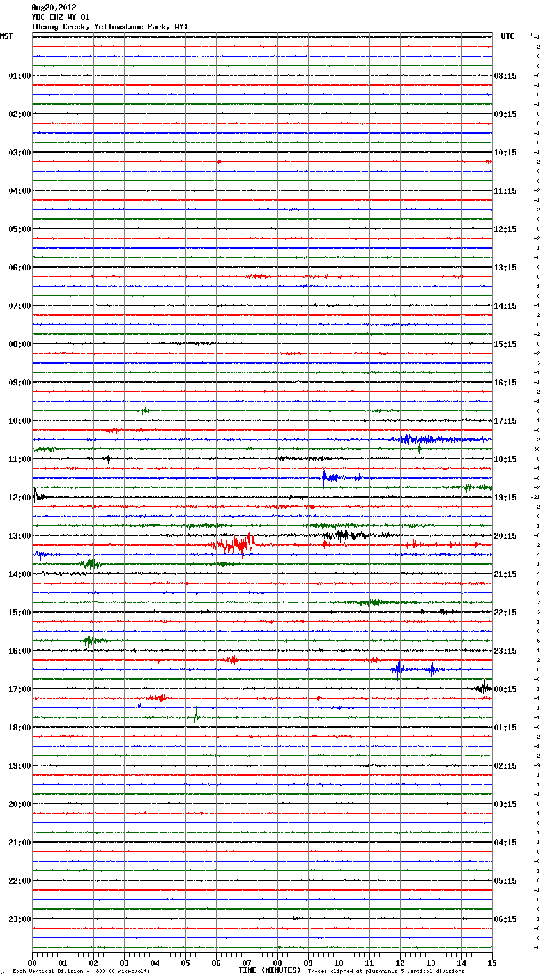Select the 06:00 MST hour label
Image resolution: width=543 pixels, height=980 pixels.
(x=20, y=268)
